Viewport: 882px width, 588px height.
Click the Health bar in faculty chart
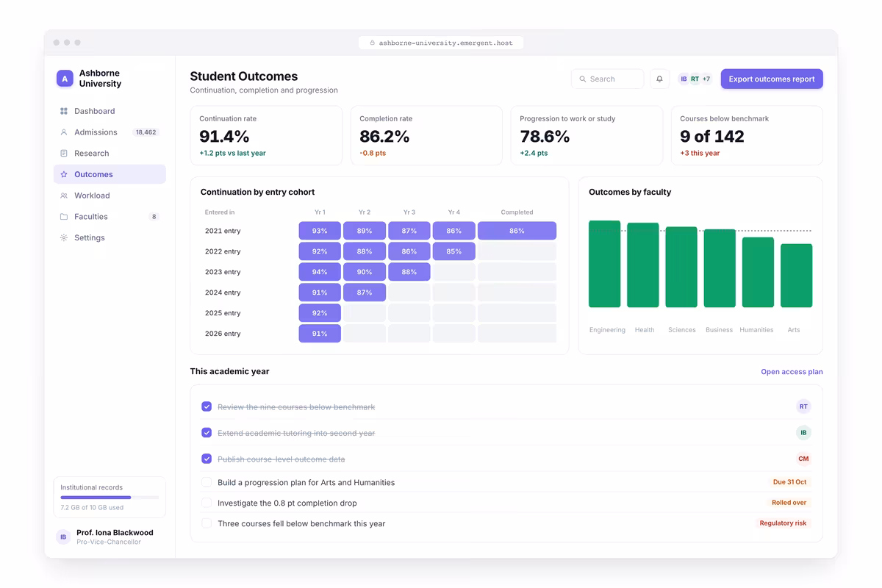(643, 265)
